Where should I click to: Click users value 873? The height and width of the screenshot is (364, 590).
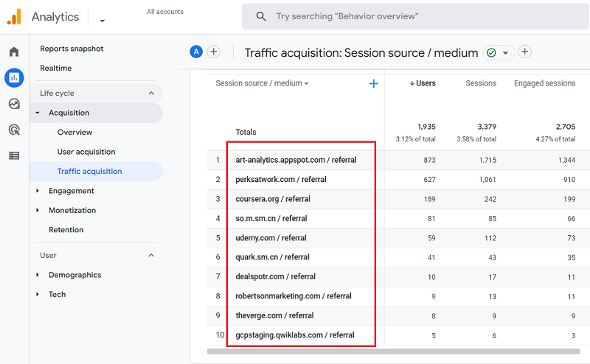point(429,160)
